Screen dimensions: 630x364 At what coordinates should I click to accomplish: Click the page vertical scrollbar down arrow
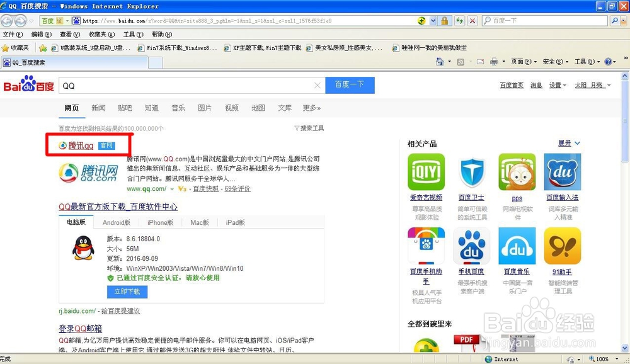pos(625,348)
